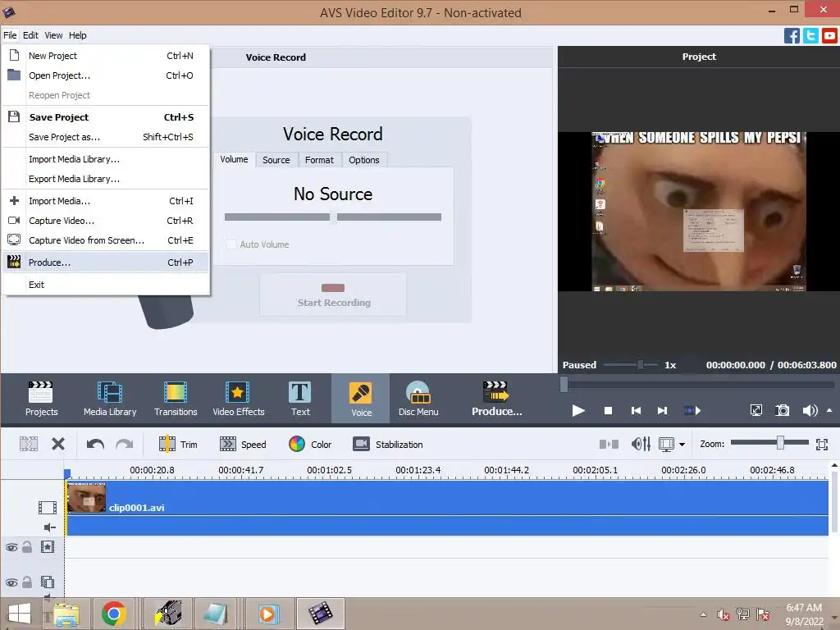Select Capture Video... menu entry

106,221
